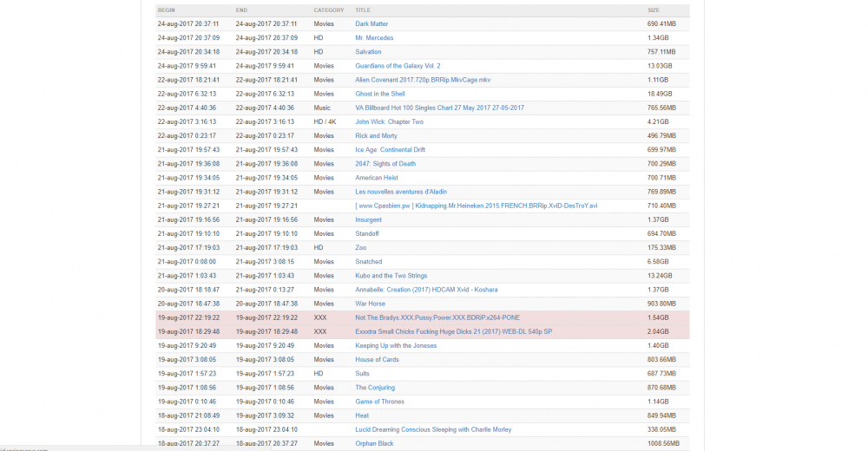Select the War Horse link

372,304
